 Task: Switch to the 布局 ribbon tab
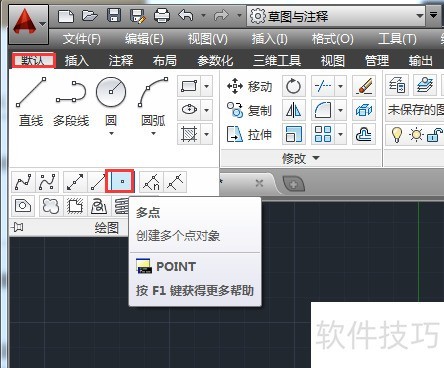(165, 61)
